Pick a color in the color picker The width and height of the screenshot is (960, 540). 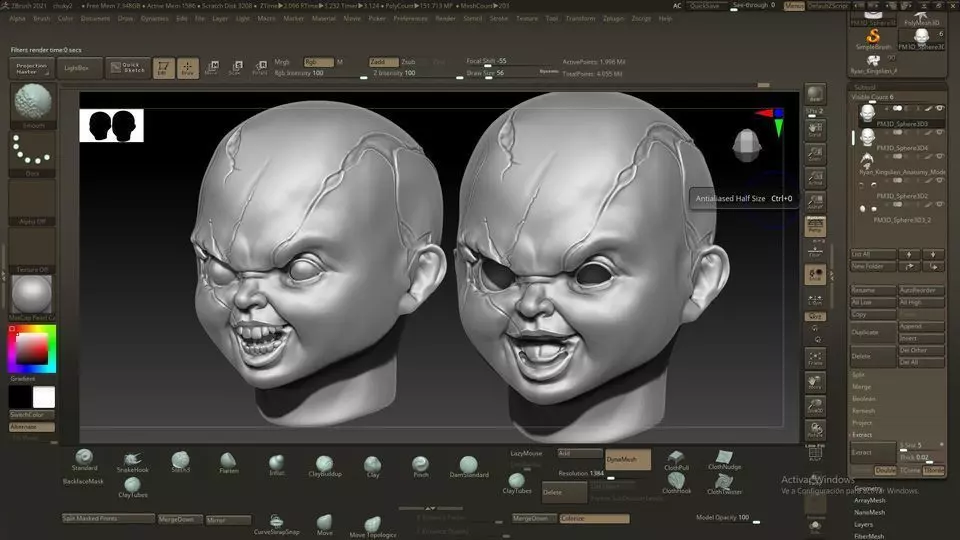click(x=32, y=349)
